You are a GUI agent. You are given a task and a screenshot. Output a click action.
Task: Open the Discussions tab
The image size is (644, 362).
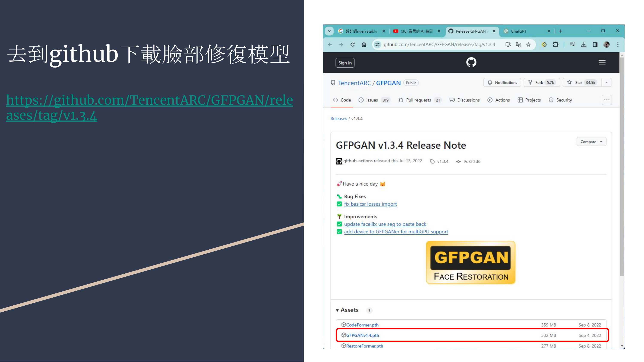point(465,100)
